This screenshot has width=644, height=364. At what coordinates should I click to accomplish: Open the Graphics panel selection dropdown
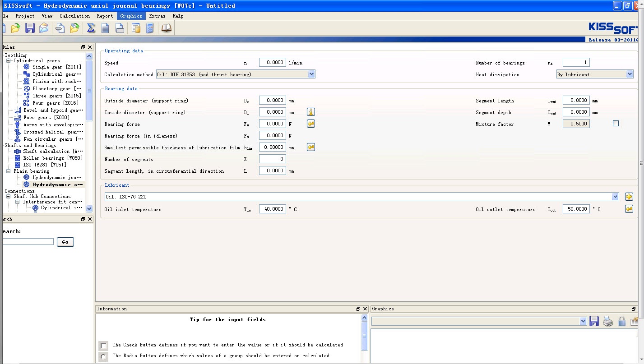[x=583, y=321]
